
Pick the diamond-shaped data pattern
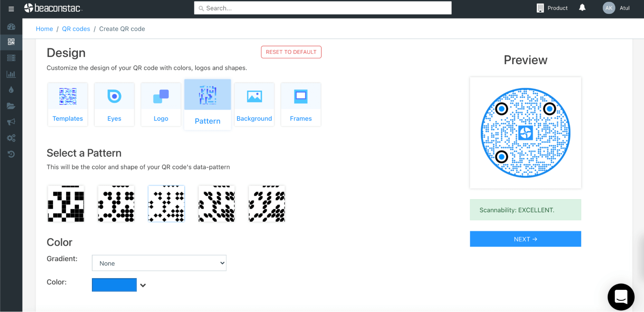(x=166, y=204)
